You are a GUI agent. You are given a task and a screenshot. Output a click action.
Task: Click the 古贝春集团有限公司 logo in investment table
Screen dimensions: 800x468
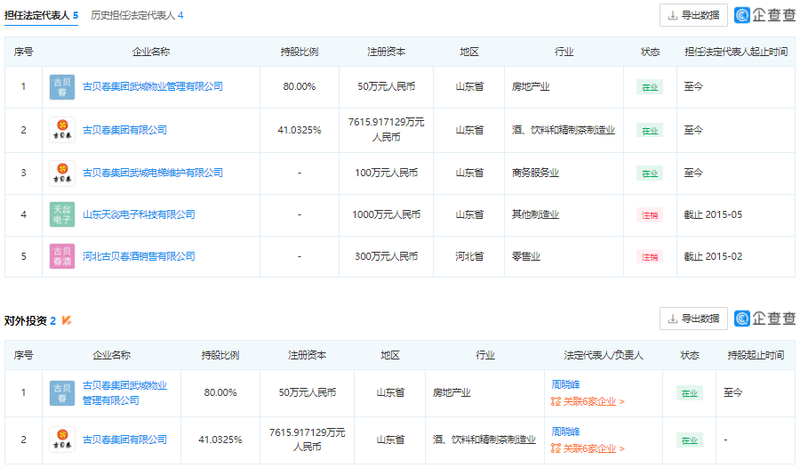coord(62,439)
